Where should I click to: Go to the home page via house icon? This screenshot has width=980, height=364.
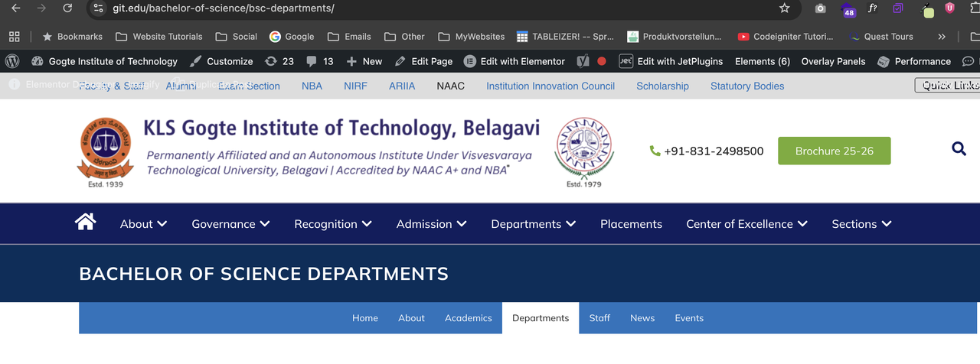click(x=85, y=222)
